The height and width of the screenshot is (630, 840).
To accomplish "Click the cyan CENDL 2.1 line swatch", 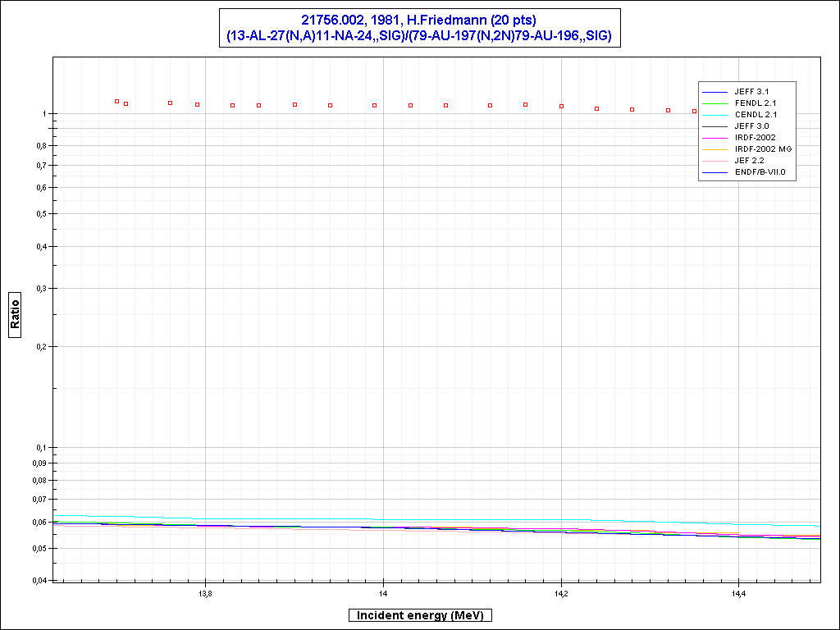I will pos(716,114).
